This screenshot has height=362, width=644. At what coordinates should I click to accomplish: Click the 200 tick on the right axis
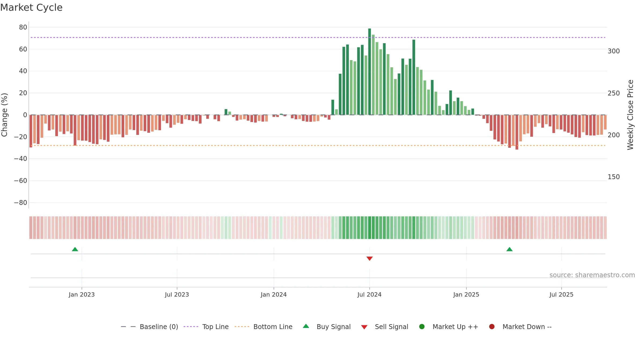614,135
